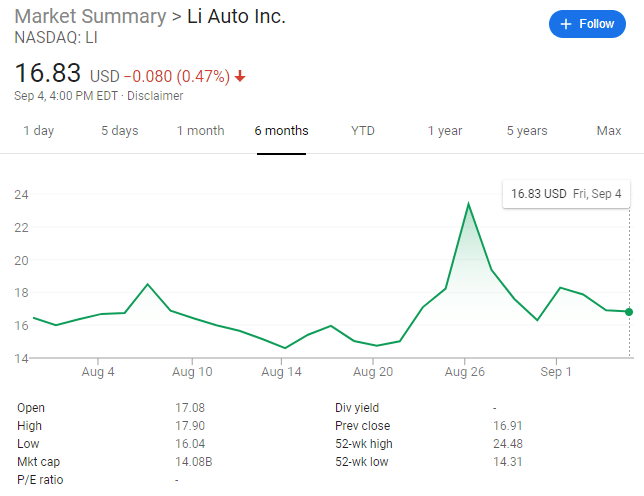The image size is (644, 496).
Task: Select the 6 months range tab
Action: point(281,131)
